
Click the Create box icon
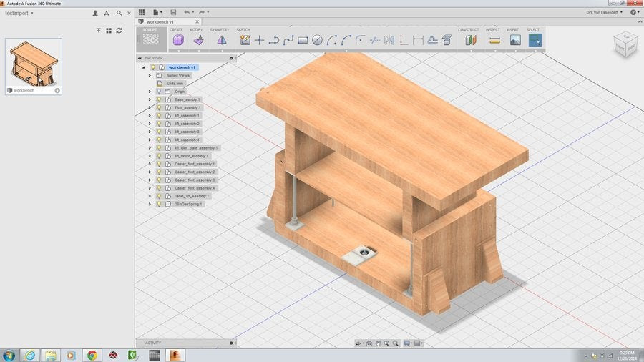click(x=178, y=40)
